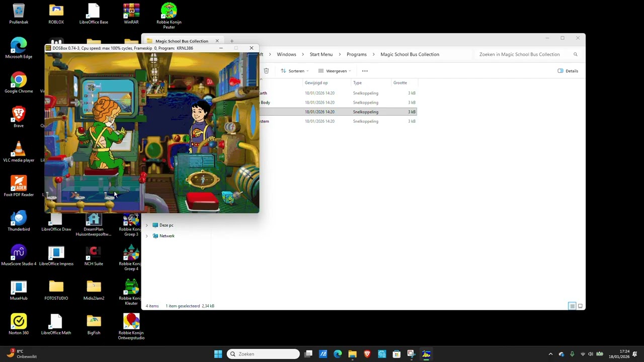Select the Midis2Jam2 folder
This screenshot has height=362, width=644.
point(94,291)
